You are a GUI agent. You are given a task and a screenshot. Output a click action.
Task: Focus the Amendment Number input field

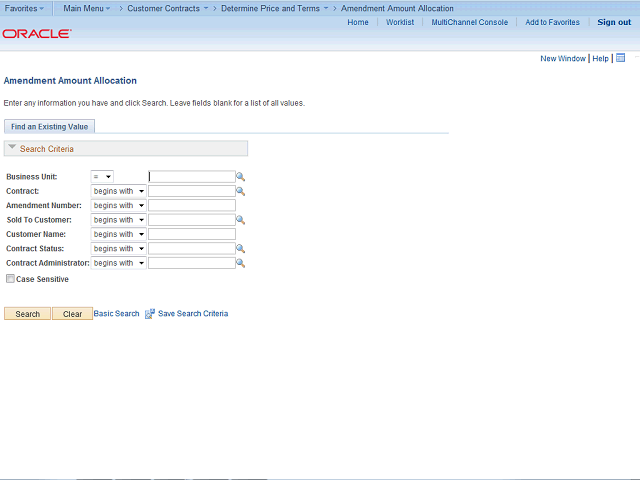pos(192,205)
